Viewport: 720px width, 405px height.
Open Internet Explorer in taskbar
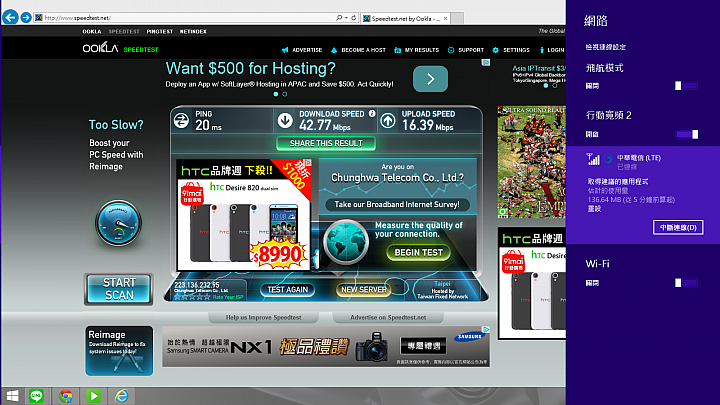122,396
